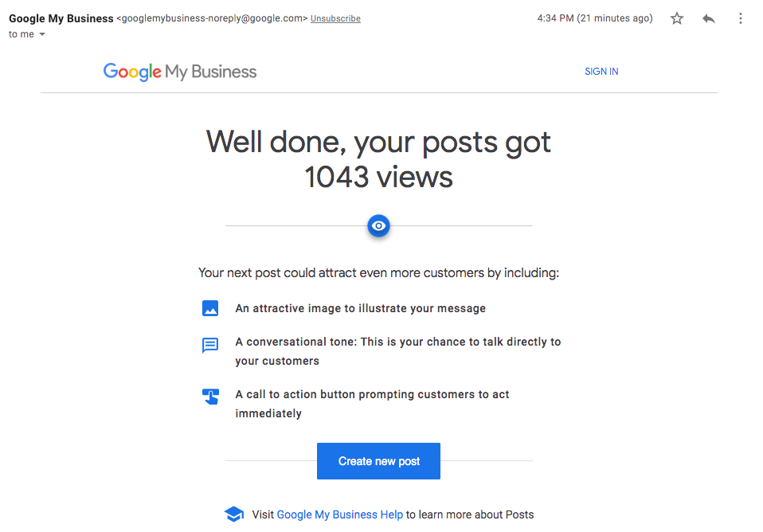Click the 4:34 PM timestamp
763x532 pixels.
point(595,18)
